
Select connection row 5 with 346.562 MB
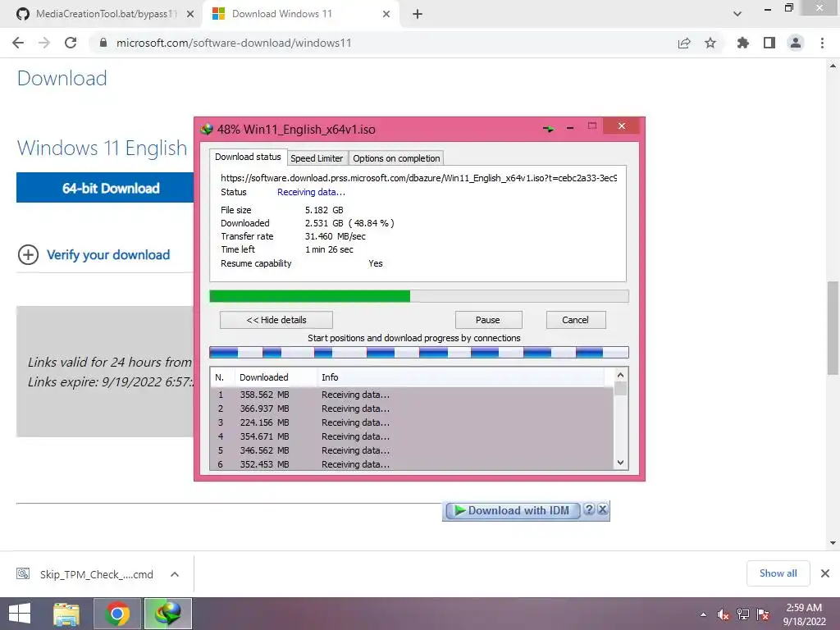(412, 450)
